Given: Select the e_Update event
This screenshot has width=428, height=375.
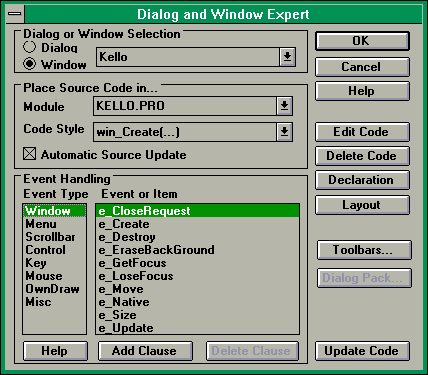Looking at the screenshot, I should [x=197, y=328].
